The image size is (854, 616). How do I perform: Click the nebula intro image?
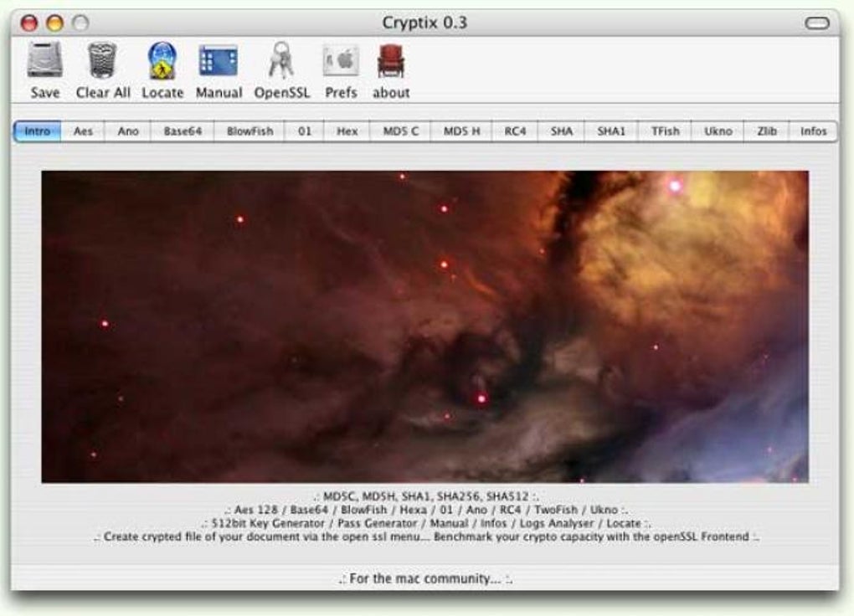point(427,322)
